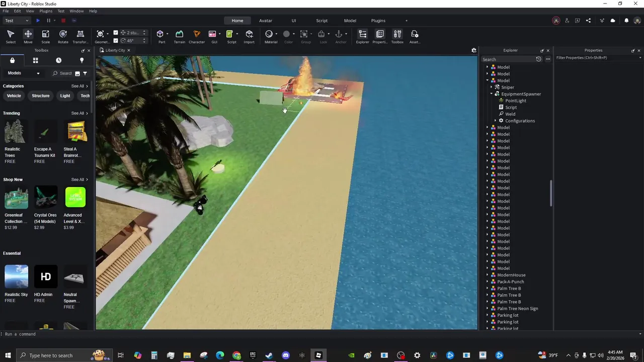Select the Light category chip
This screenshot has height=362, width=644.
click(65, 96)
